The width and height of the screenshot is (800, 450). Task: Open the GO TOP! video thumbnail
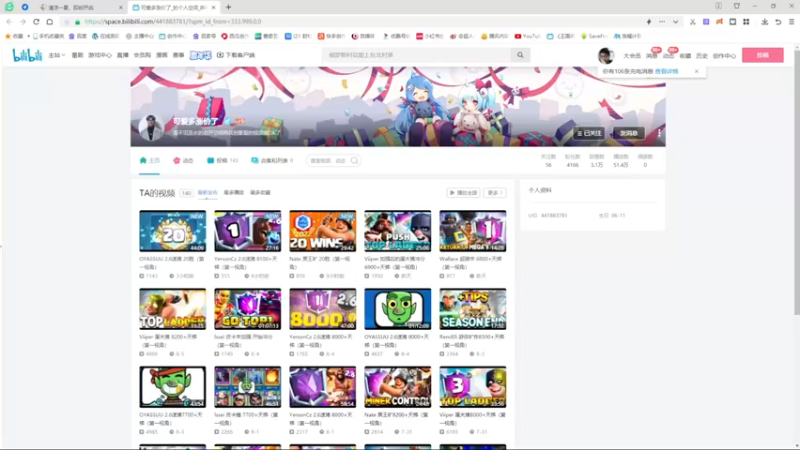(x=247, y=309)
